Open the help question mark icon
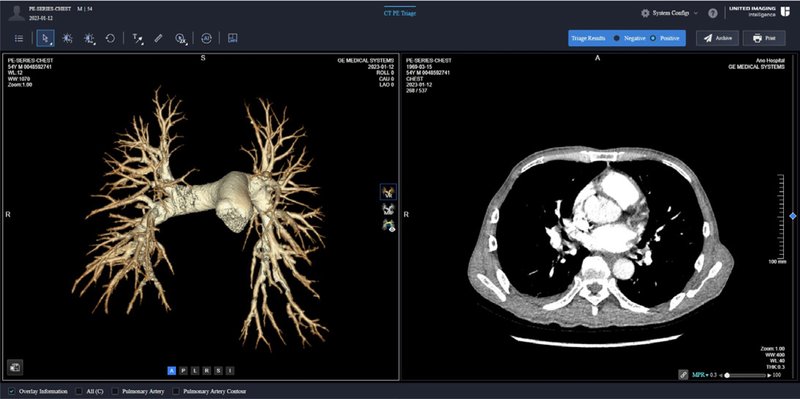800x399 pixels. [x=713, y=14]
